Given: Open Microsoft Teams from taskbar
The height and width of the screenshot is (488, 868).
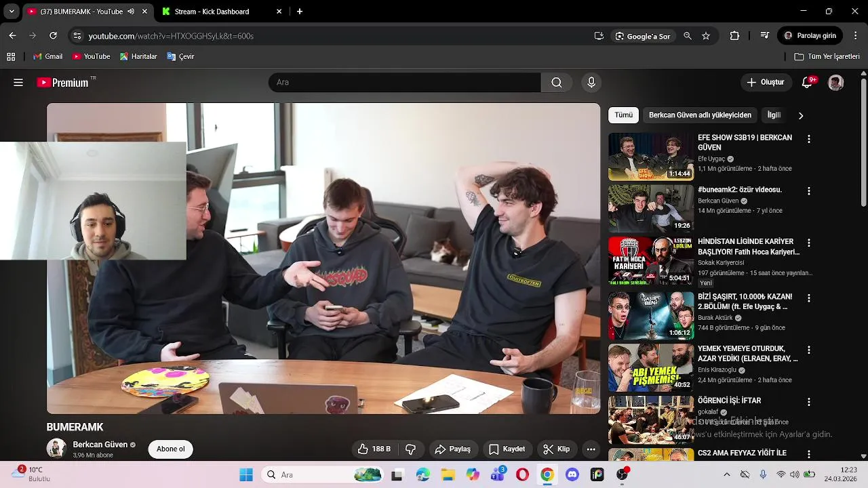Looking at the screenshot, I should point(497,474).
